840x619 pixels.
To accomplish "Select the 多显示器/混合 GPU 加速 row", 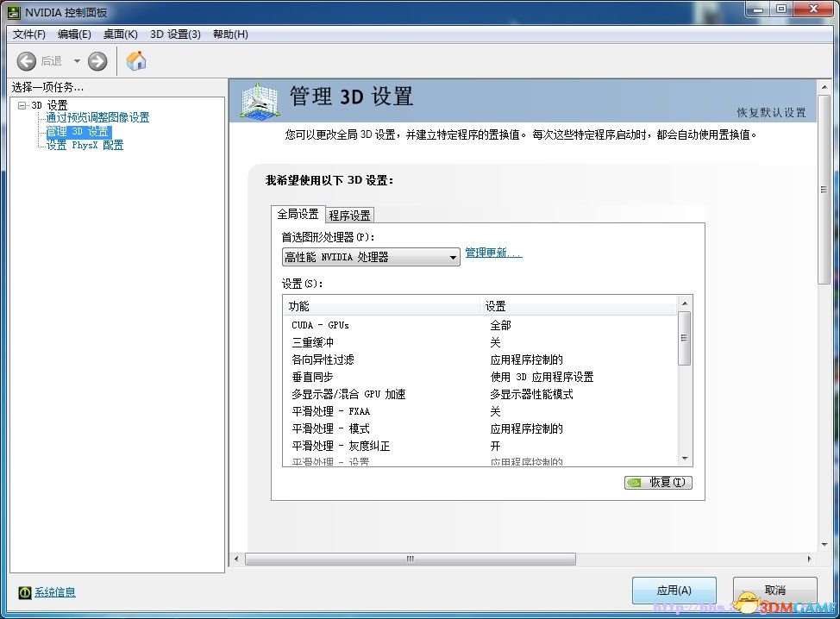I will pos(482,394).
